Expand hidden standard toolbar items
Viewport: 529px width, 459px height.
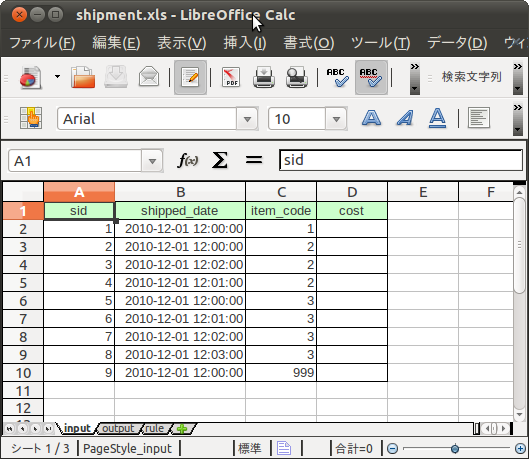pos(415,78)
